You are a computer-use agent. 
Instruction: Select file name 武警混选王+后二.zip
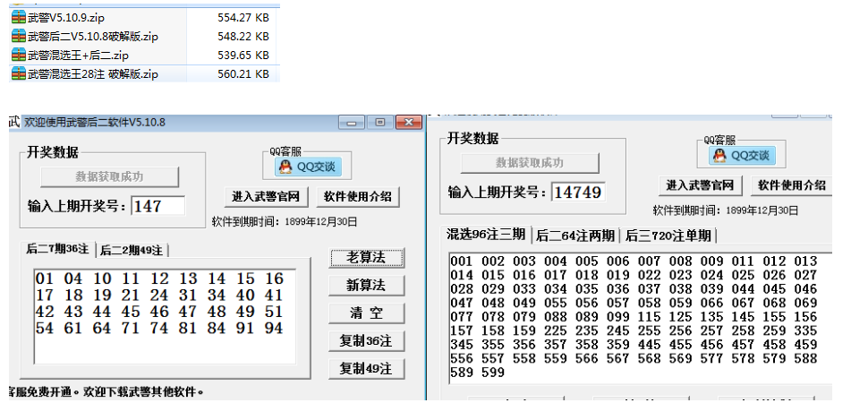(x=78, y=56)
